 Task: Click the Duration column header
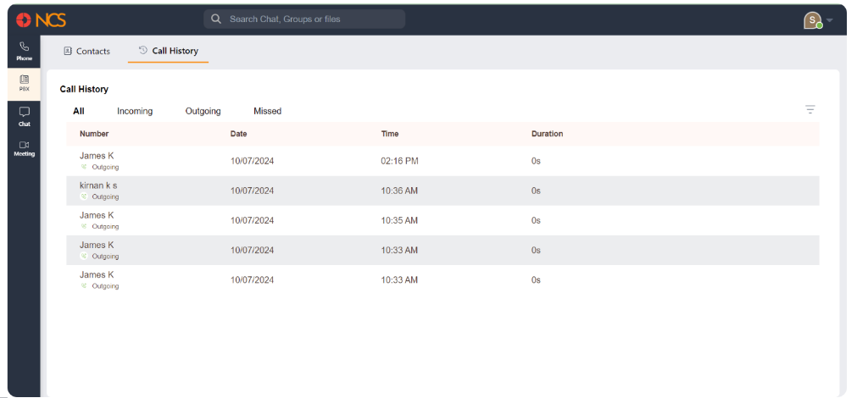point(547,134)
